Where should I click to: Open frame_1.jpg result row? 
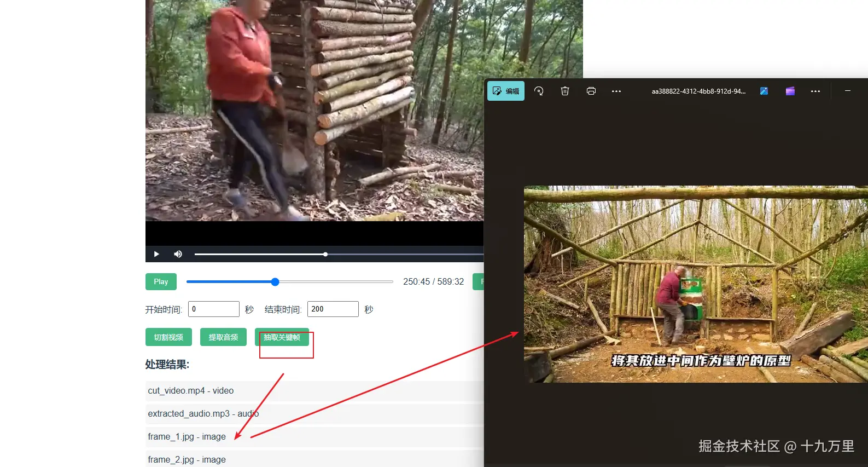(314, 437)
